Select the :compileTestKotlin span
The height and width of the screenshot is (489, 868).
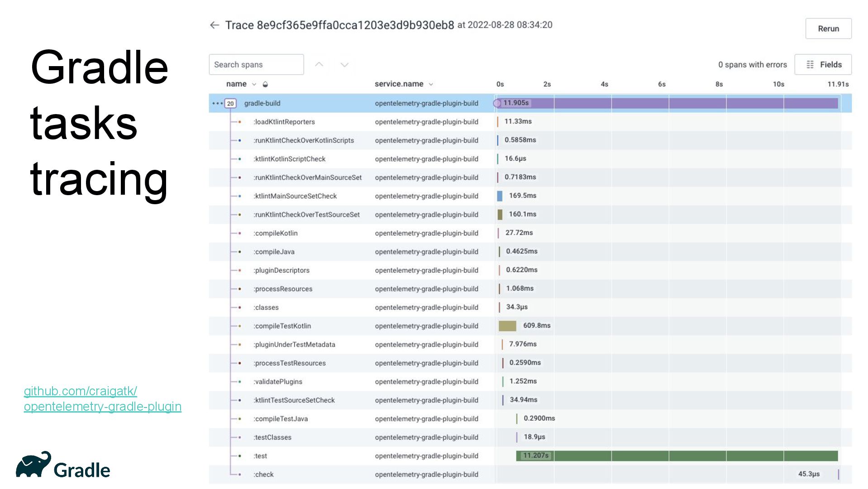[x=282, y=326]
